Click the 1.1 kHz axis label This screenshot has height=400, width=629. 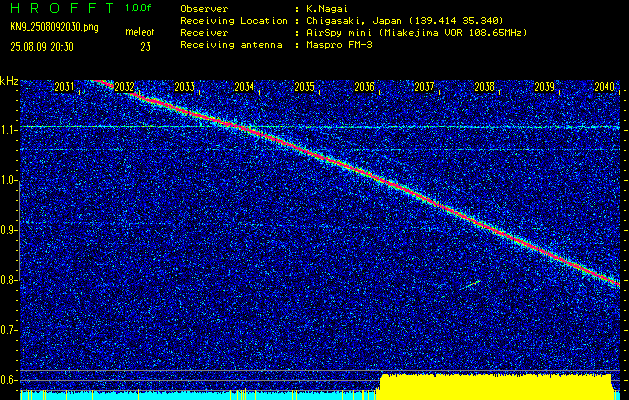pyautogui.click(x=8, y=130)
